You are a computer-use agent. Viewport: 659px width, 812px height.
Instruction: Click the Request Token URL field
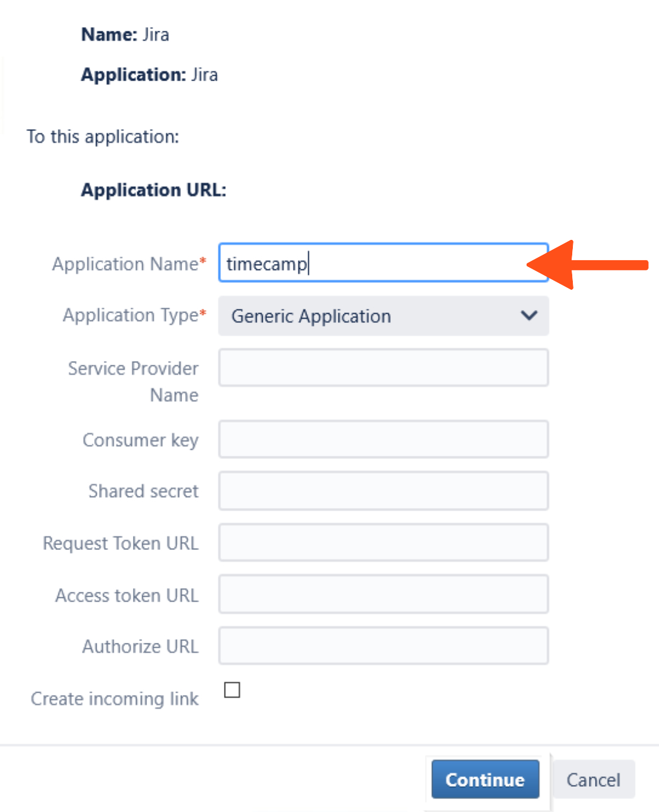[x=383, y=543]
